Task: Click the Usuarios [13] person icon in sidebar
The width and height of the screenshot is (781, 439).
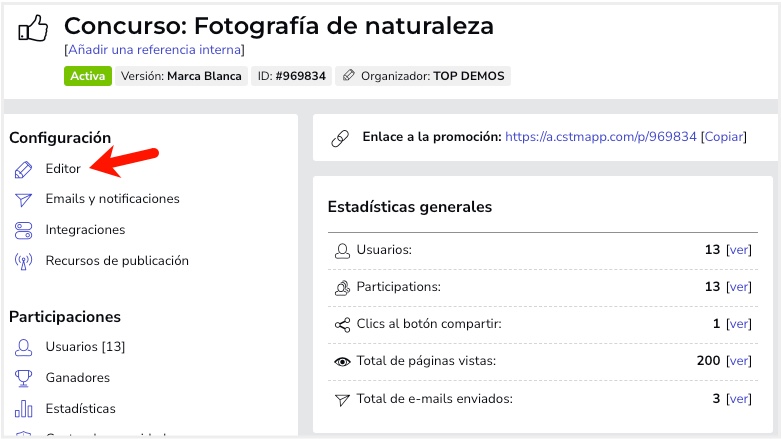Action: point(23,347)
